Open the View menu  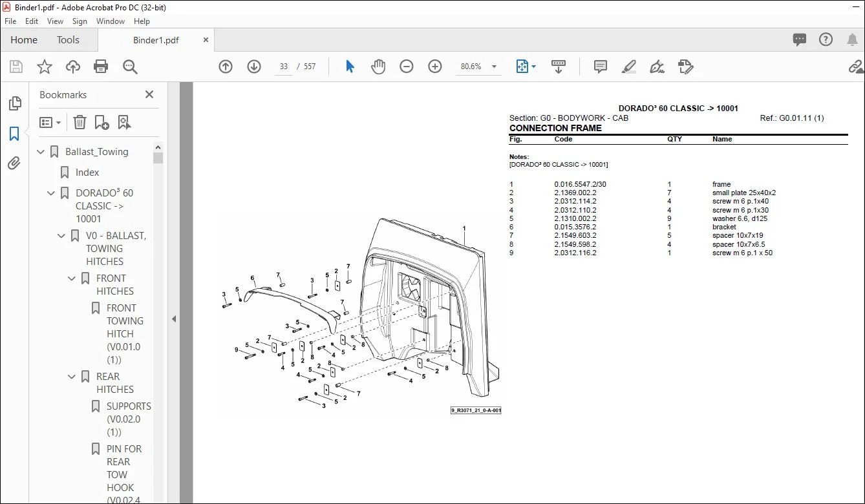point(56,21)
